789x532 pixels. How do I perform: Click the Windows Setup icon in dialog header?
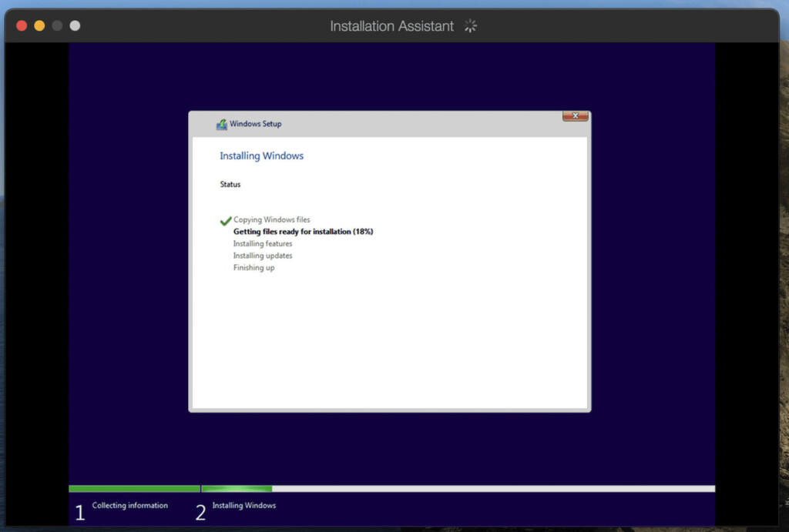(x=221, y=124)
